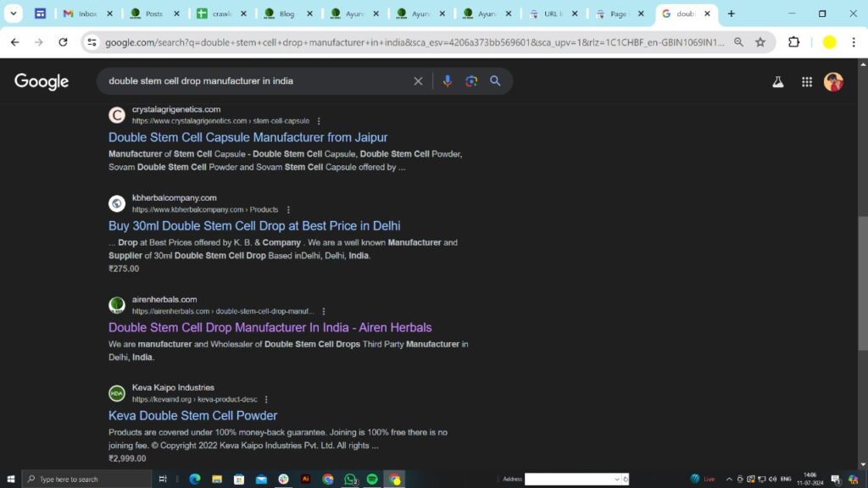Open the Mail app from the taskbar

click(261, 480)
